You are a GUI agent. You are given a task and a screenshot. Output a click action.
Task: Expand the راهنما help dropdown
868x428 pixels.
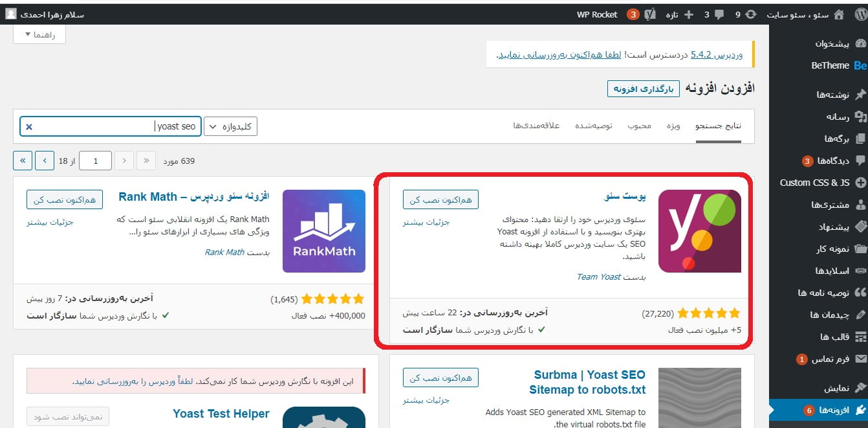point(39,35)
